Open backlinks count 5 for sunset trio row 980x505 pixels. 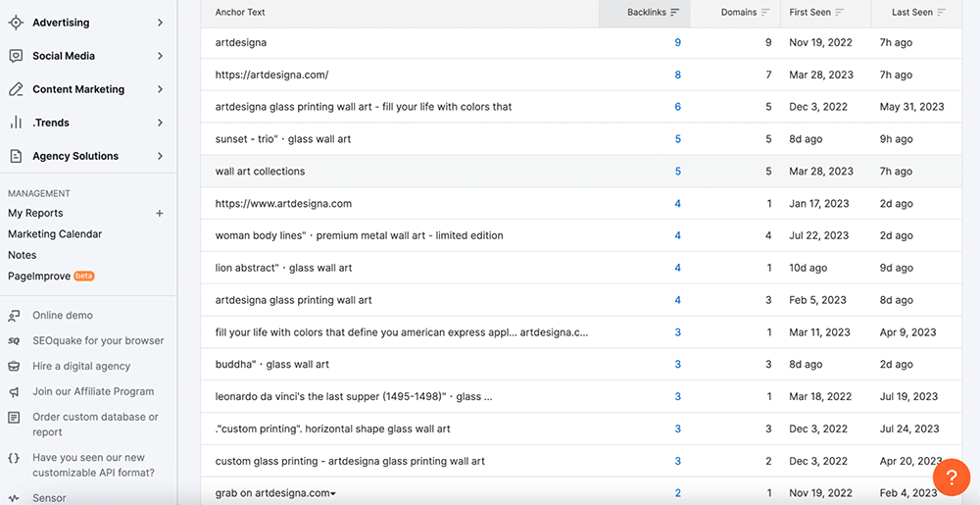(677, 139)
